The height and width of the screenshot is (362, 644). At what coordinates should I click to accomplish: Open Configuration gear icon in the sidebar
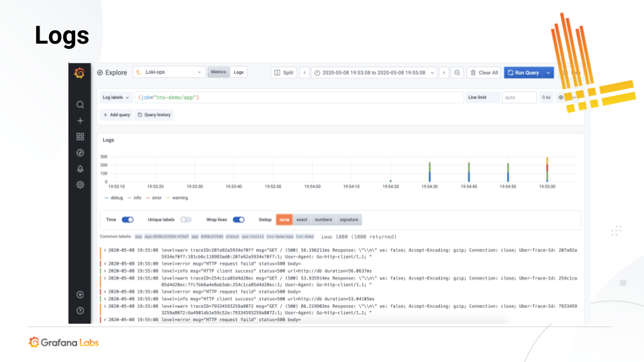pyautogui.click(x=80, y=185)
